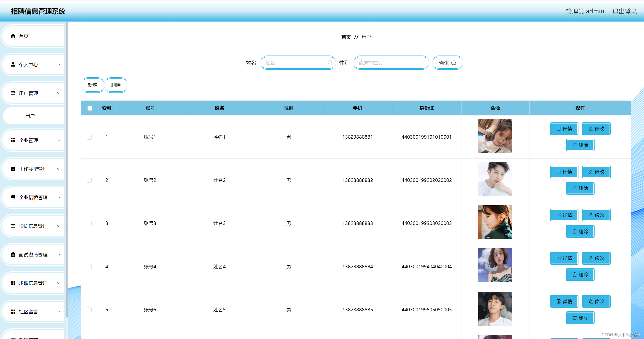
Task: Expand the 企业招聘管理 sidebar menu
Action: tap(33, 197)
